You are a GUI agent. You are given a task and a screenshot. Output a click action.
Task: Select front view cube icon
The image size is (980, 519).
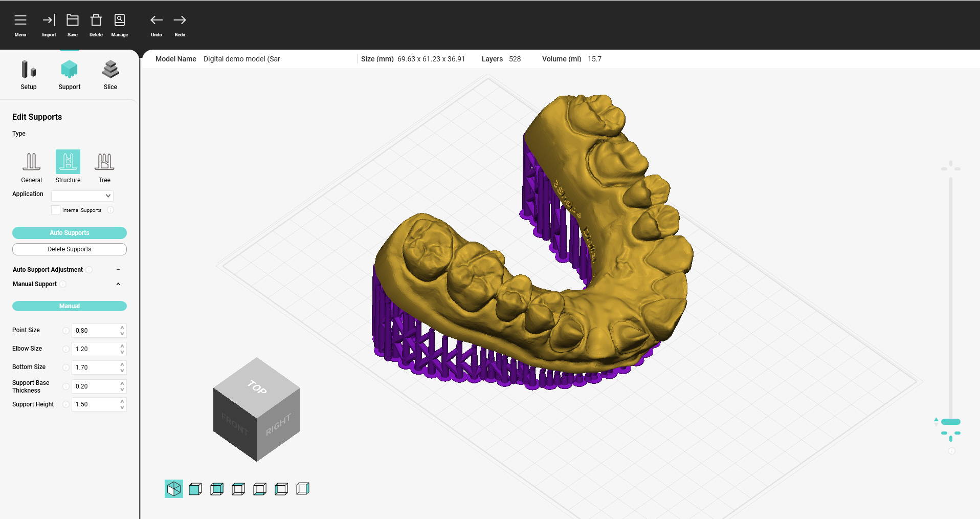pyautogui.click(x=195, y=489)
